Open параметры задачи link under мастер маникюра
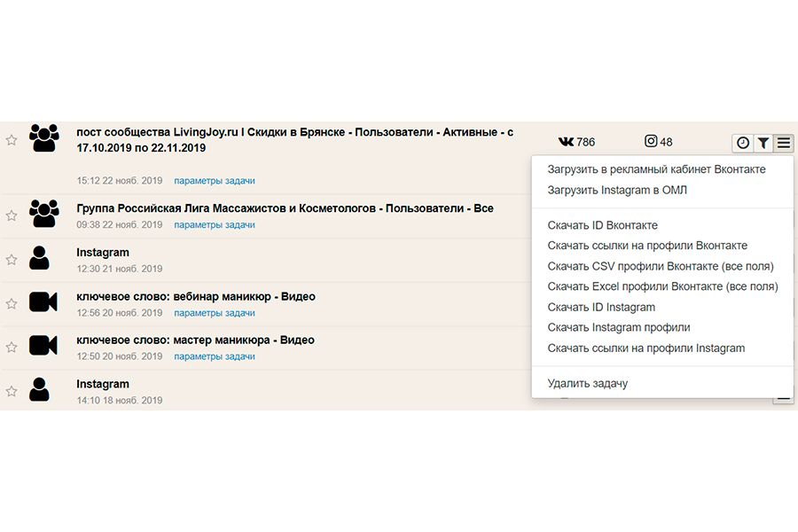798x532 pixels. pyautogui.click(x=215, y=356)
